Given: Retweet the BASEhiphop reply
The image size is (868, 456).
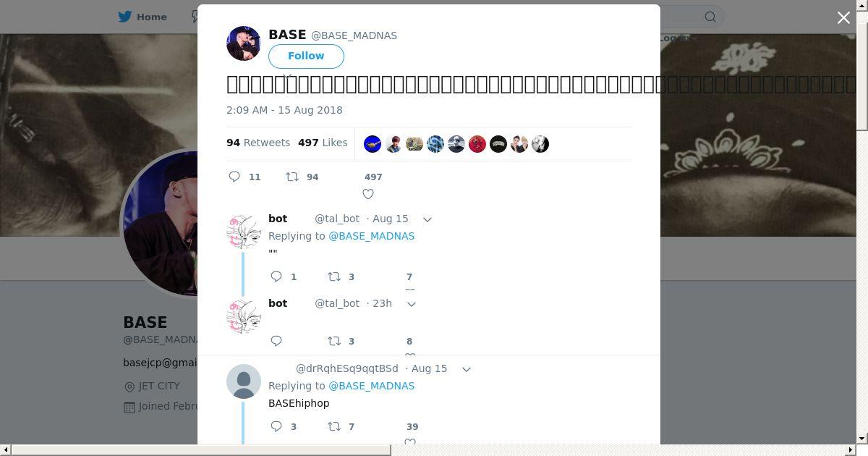Looking at the screenshot, I should 334,426.
